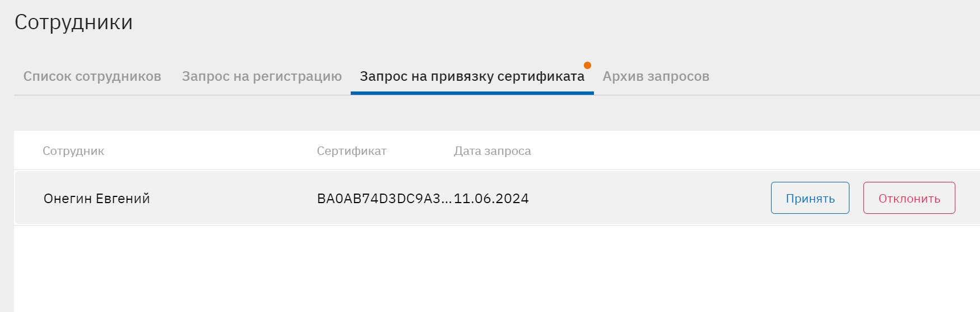Screen dimensions: 980x312
Task: Click the Сотрудник column header
Action: [x=73, y=151]
